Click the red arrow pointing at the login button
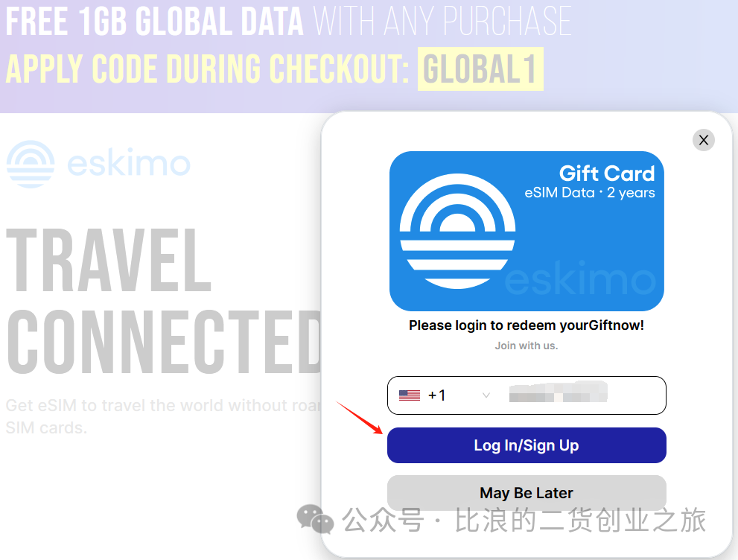The height and width of the screenshot is (560, 738). [360, 418]
